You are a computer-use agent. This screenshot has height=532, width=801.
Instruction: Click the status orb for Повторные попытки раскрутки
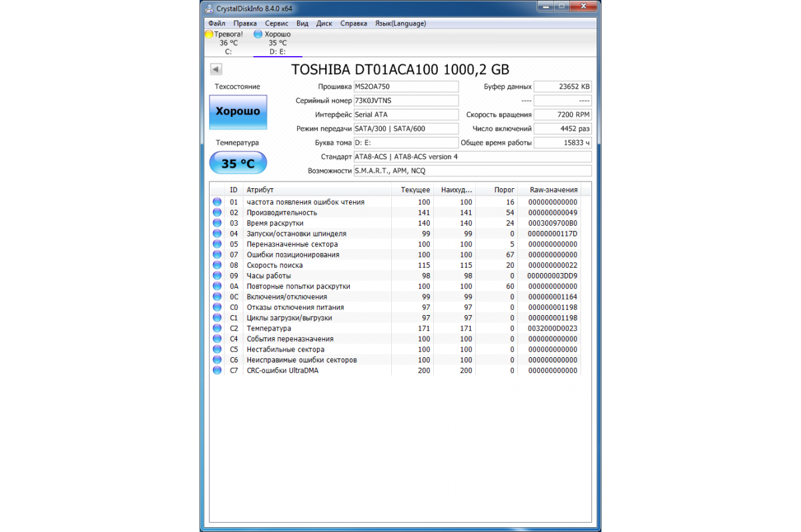click(217, 286)
